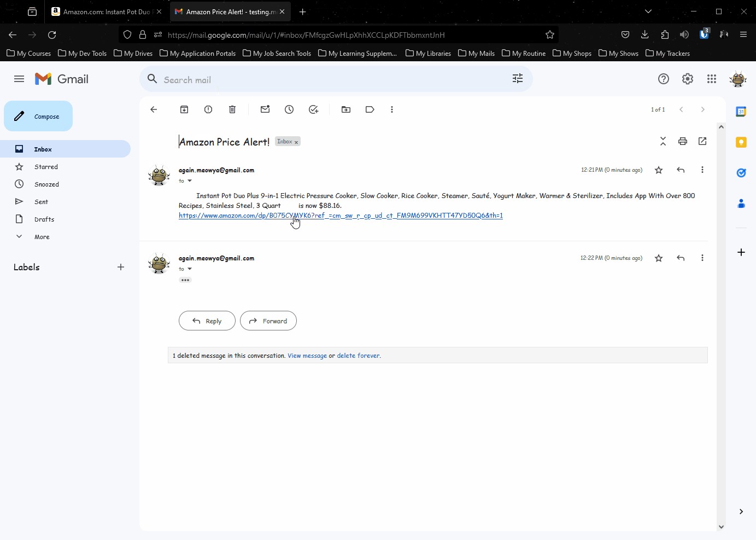This screenshot has width=756, height=540.
Task: Reply to the 12:21 PM message
Action: [681, 170]
